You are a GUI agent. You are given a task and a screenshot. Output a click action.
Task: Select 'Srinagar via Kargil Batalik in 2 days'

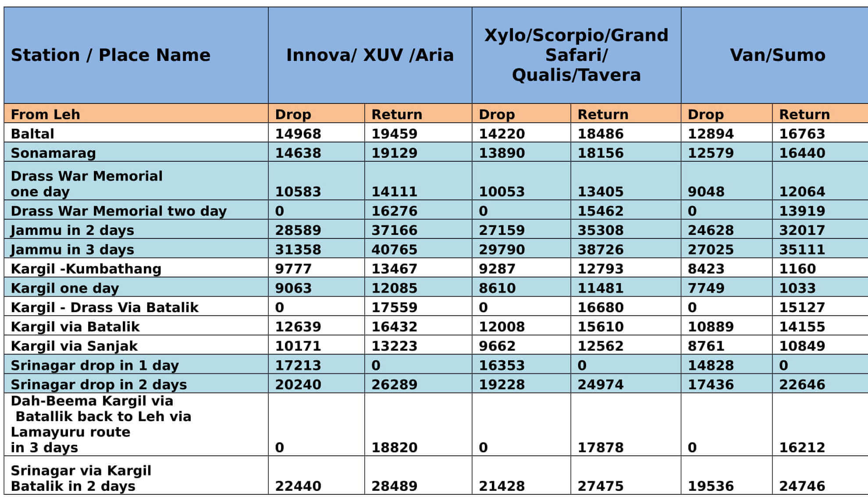coord(81,478)
